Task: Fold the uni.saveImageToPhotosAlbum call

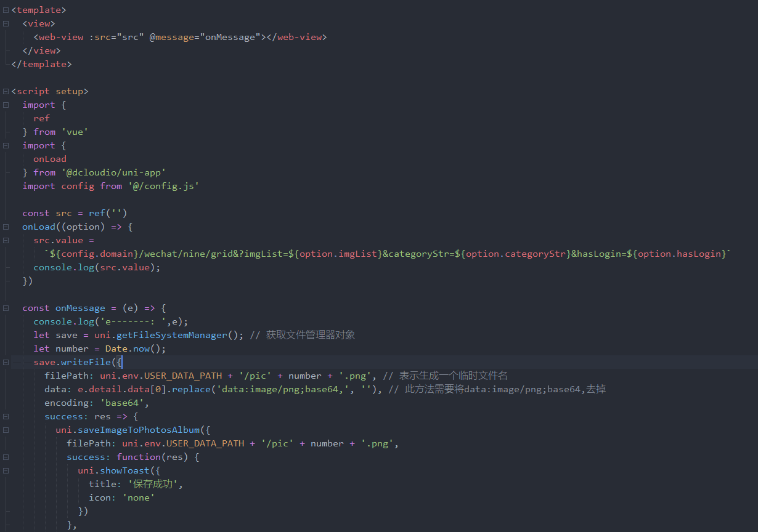Action: point(6,430)
